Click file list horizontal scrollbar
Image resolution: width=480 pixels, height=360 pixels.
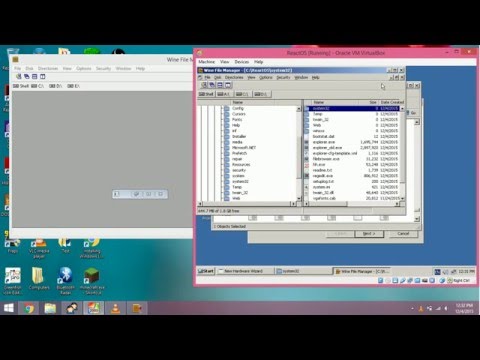click(352, 204)
